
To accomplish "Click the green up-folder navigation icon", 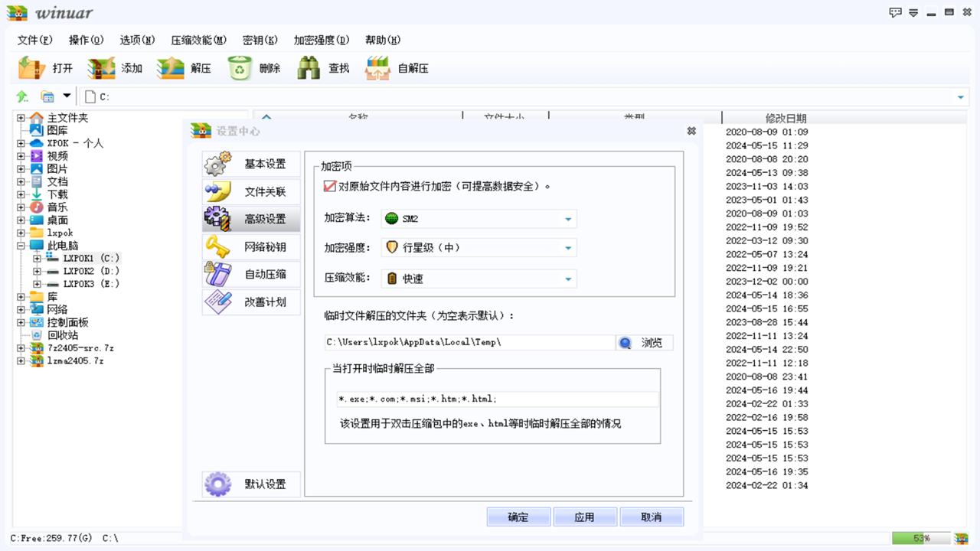I will click(19, 96).
